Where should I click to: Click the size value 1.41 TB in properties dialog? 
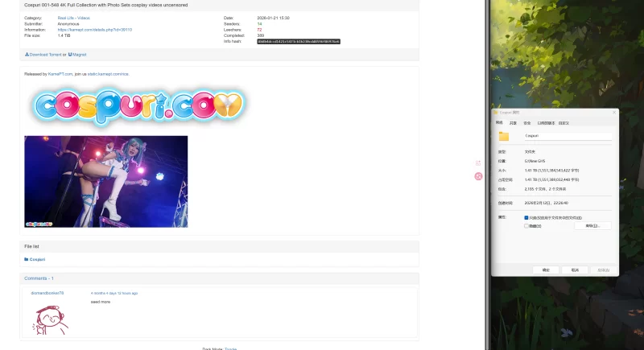(x=551, y=171)
